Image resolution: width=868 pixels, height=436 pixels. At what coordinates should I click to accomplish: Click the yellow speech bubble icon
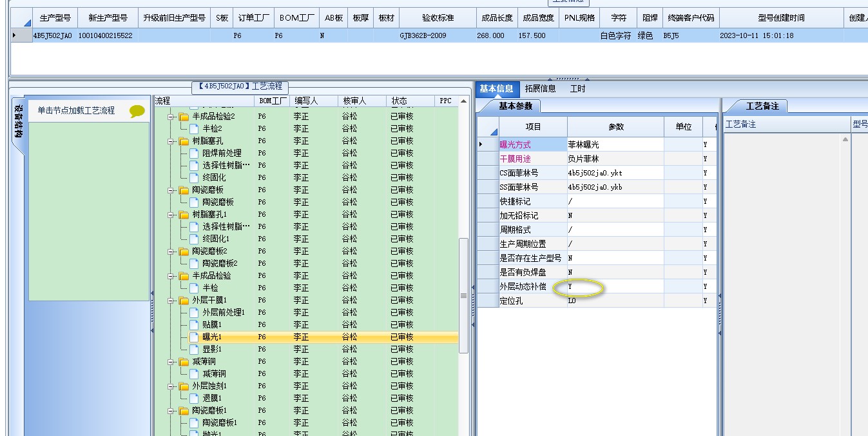click(x=137, y=112)
